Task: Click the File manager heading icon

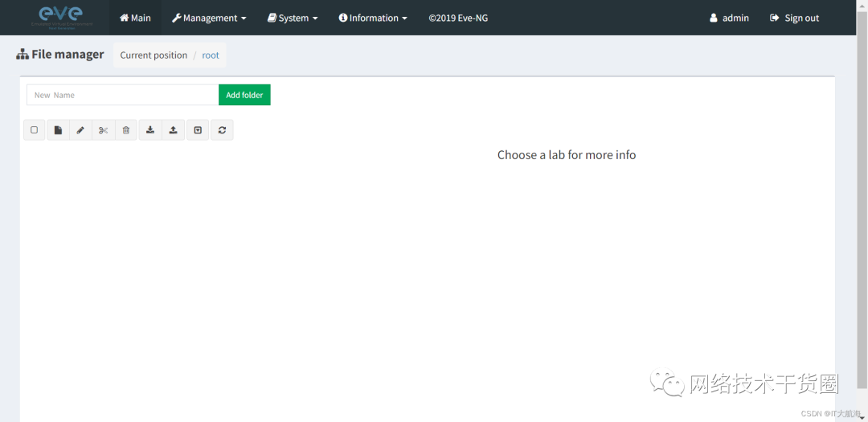Action: click(x=23, y=55)
